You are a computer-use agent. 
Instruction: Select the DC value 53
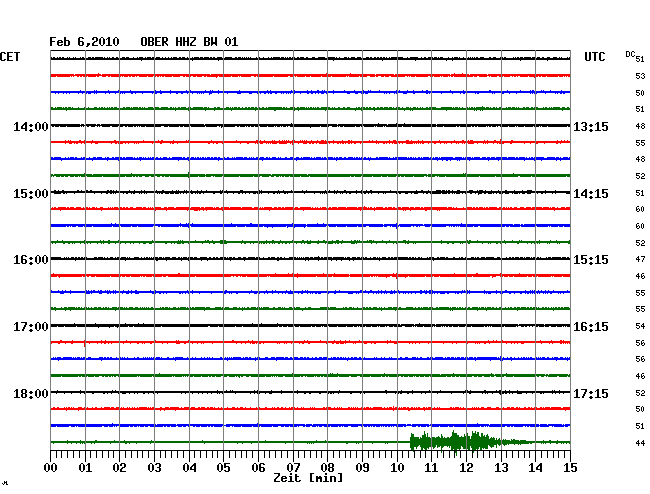pyautogui.click(x=640, y=76)
